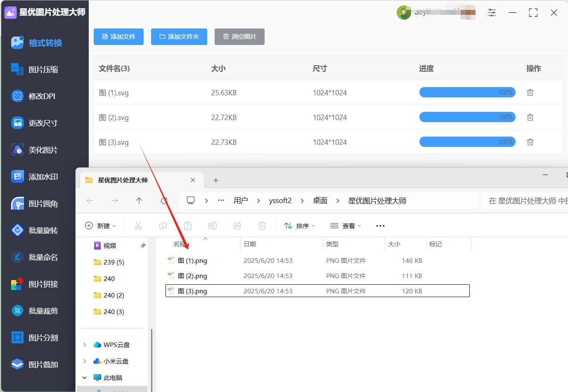This screenshot has width=568, height=392.
Task: Click Explorer copy icon
Action: 163,226
